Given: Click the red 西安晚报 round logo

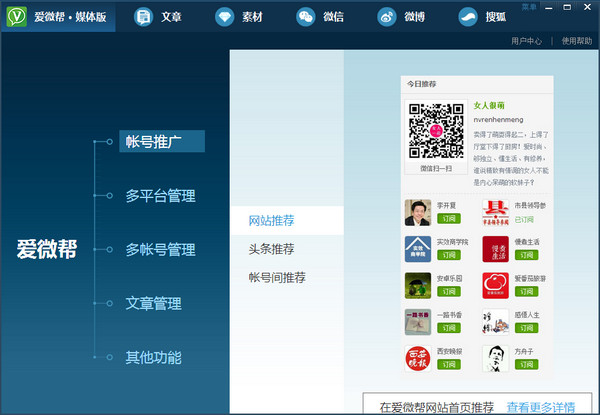Looking at the screenshot, I should (x=418, y=358).
